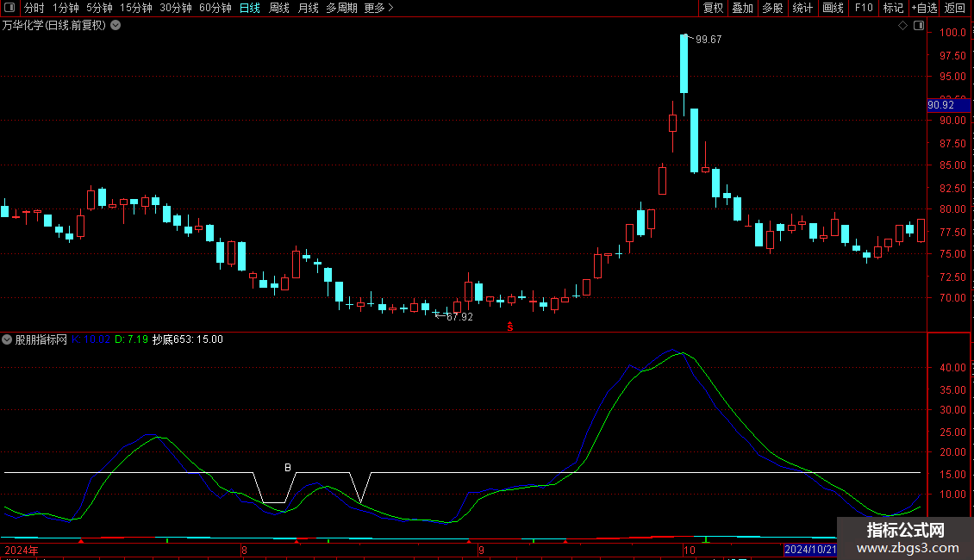Click the 统计 statistics button
974x560 pixels.
click(802, 8)
